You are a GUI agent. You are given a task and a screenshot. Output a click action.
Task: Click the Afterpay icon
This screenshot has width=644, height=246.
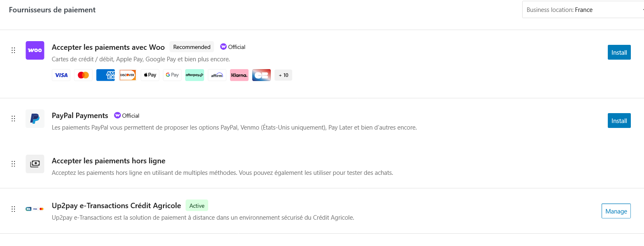[x=195, y=75]
